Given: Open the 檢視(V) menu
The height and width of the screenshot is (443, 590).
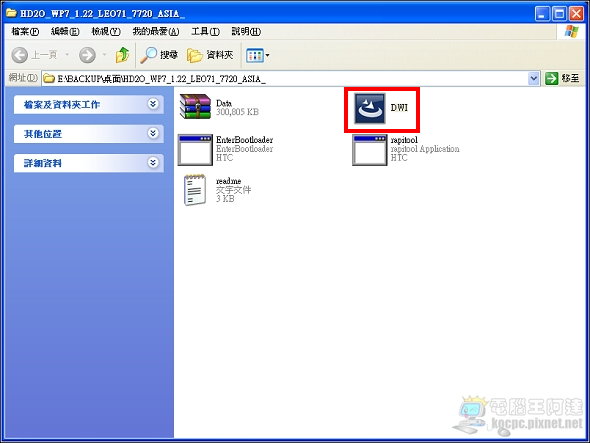Looking at the screenshot, I should tap(106, 32).
